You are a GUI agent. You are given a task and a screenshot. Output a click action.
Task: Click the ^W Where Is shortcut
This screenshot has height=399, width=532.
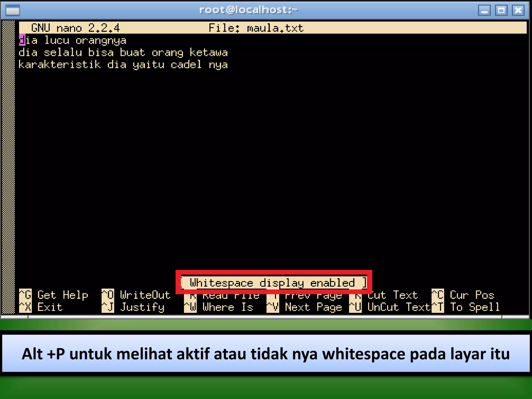[x=218, y=307]
